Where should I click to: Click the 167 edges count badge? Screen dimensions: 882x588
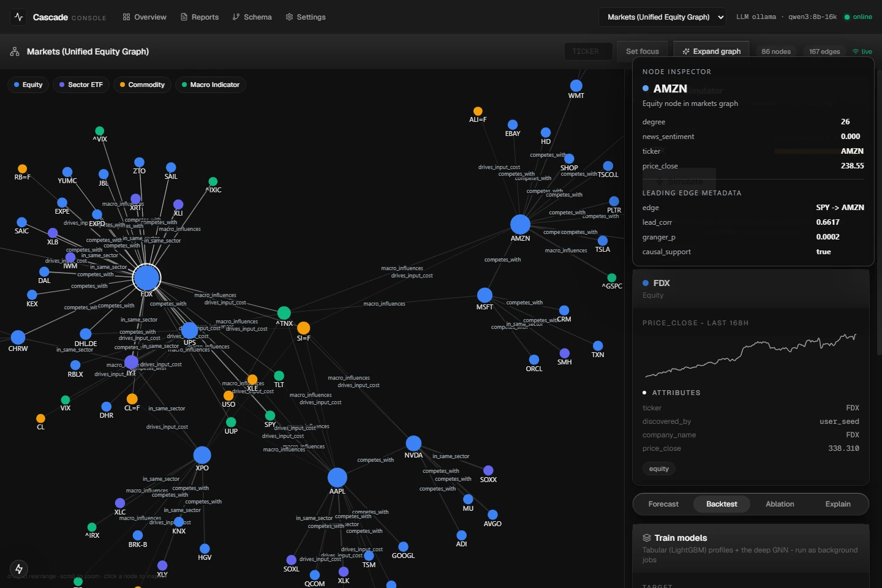tap(824, 51)
